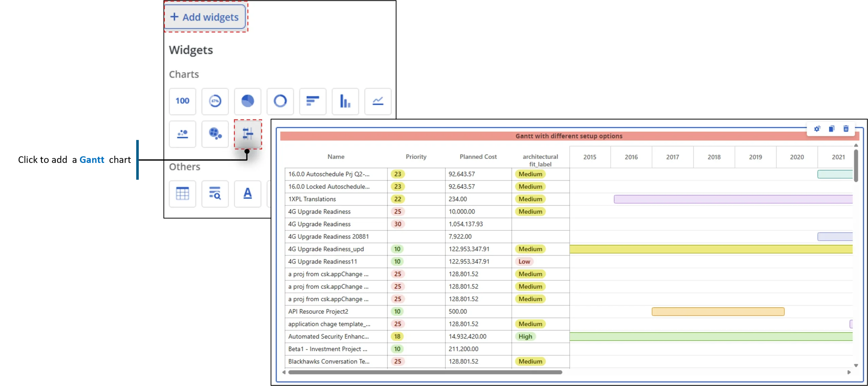Click the 1XPL Translations purple Gantt bar
Screen dimensions: 868x386
click(x=733, y=199)
